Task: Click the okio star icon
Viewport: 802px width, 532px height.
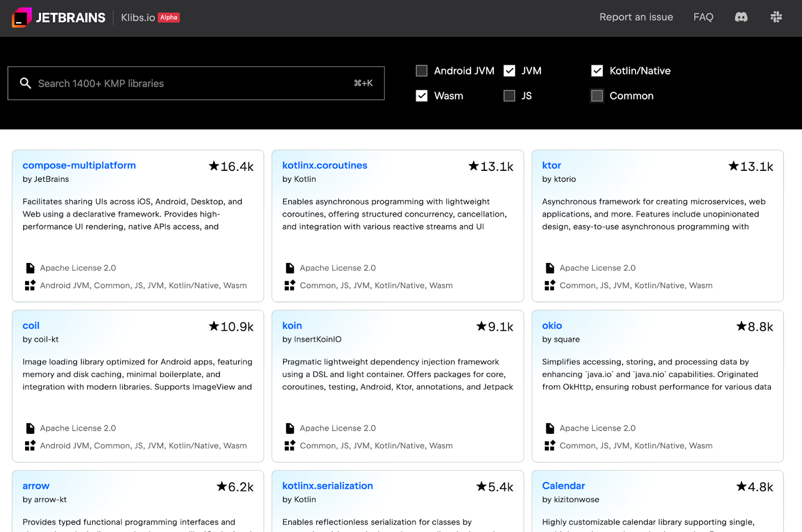Action: point(742,326)
